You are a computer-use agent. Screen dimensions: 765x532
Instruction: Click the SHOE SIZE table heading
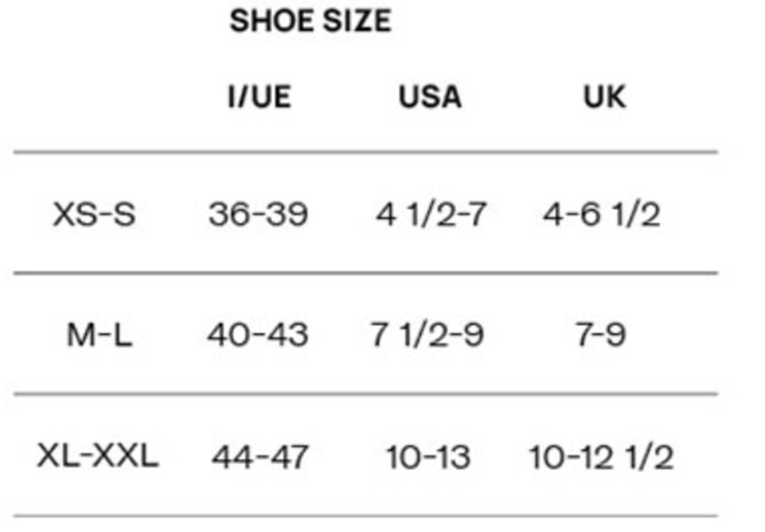point(309,21)
